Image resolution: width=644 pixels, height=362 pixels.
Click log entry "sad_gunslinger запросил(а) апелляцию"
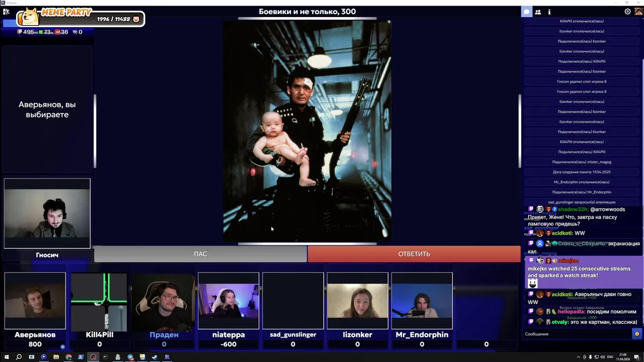[x=582, y=202]
